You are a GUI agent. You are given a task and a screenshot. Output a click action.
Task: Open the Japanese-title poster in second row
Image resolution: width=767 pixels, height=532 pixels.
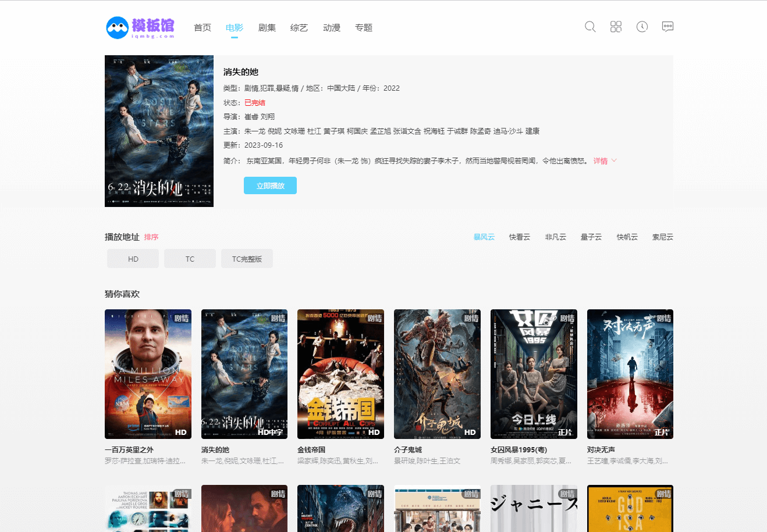[534, 508]
